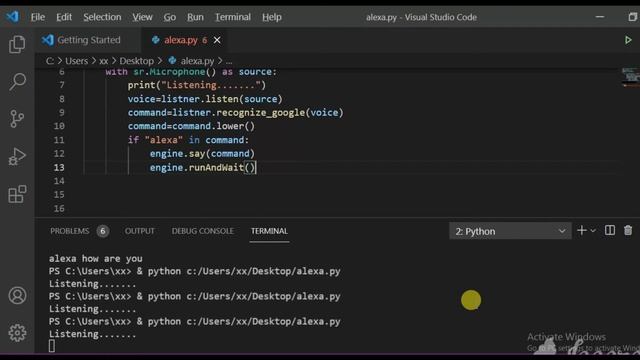The image size is (640, 360).
Task: Click the breadcrumb ellipsis symbol item
Action: 229,61
